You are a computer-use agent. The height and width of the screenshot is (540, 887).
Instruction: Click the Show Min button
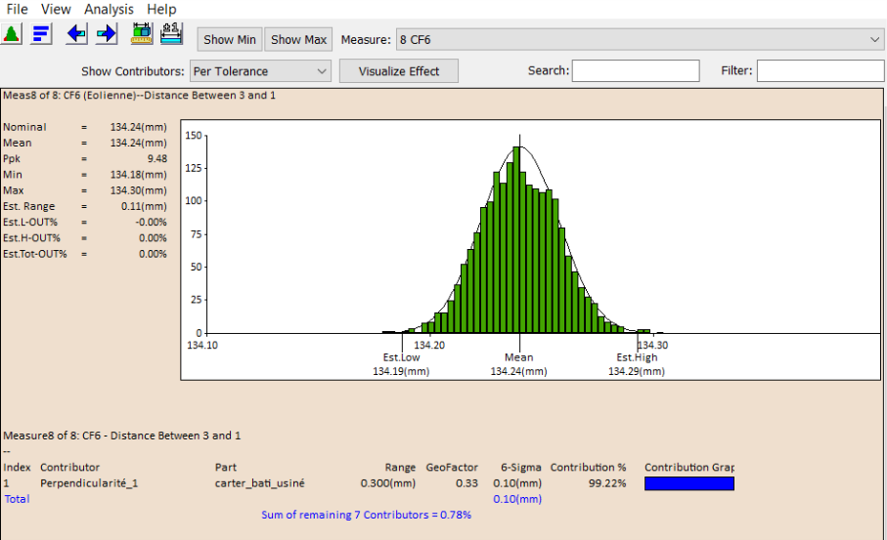point(230,40)
